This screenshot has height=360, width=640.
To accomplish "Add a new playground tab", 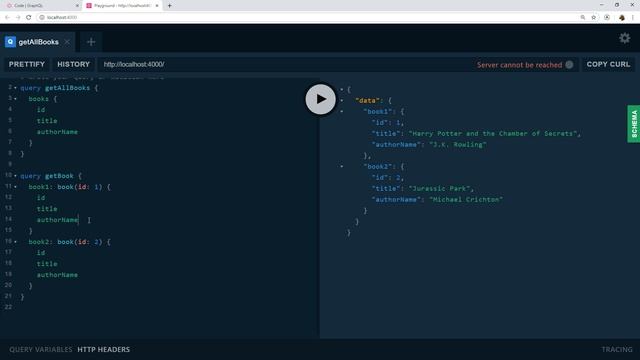I will [91, 42].
